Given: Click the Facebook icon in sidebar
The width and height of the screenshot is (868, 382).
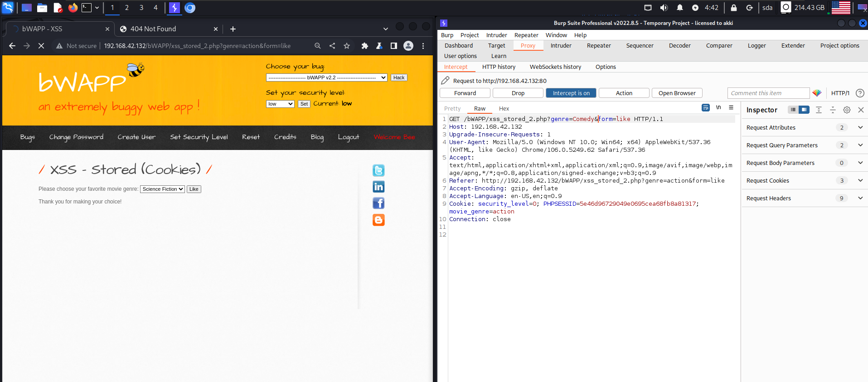Looking at the screenshot, I should 378,203.
